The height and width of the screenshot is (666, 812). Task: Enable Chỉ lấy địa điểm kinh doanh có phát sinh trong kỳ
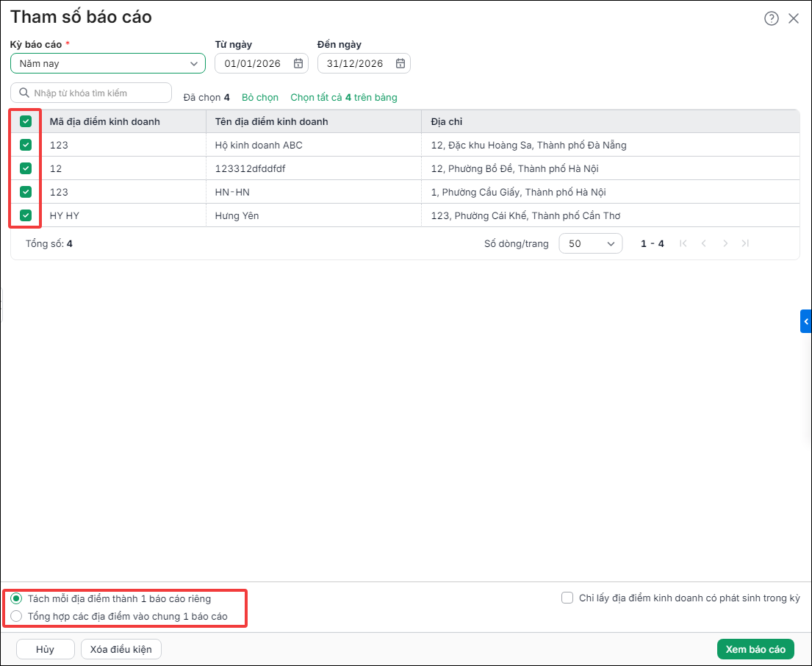pyautogui.click(x=567, y=598)
